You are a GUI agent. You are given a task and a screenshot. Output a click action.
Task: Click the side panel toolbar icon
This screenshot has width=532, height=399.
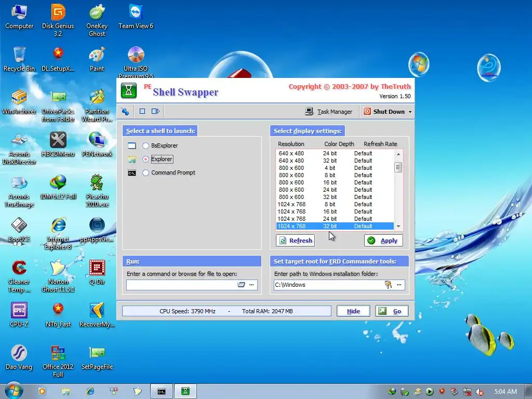point(155,111)
